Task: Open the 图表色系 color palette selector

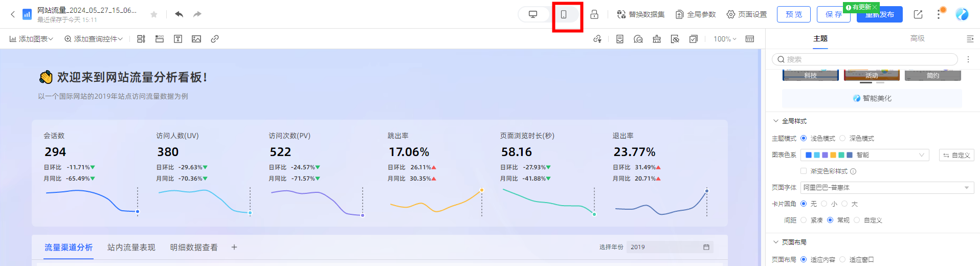Action: [864, 155]
